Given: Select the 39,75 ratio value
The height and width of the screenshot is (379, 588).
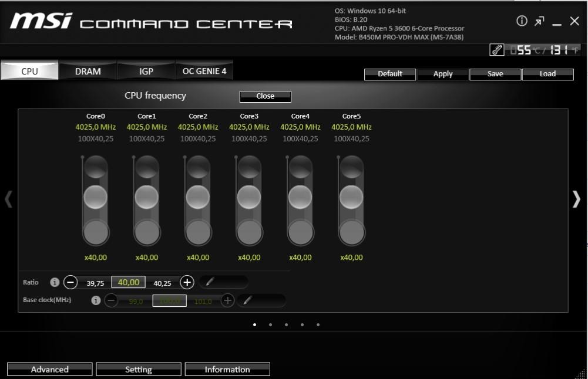Looking at the screenshot, I should (95, 283).
